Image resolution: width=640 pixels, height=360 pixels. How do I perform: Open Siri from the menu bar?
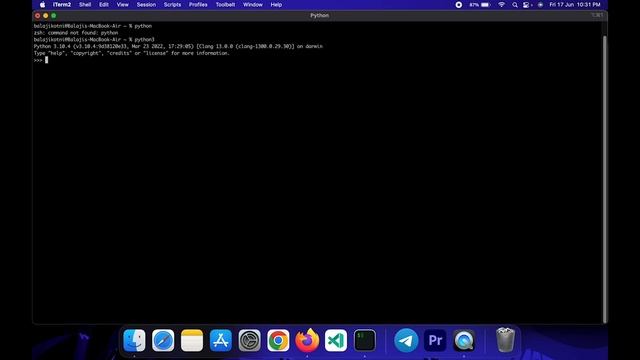coord(540,5)
